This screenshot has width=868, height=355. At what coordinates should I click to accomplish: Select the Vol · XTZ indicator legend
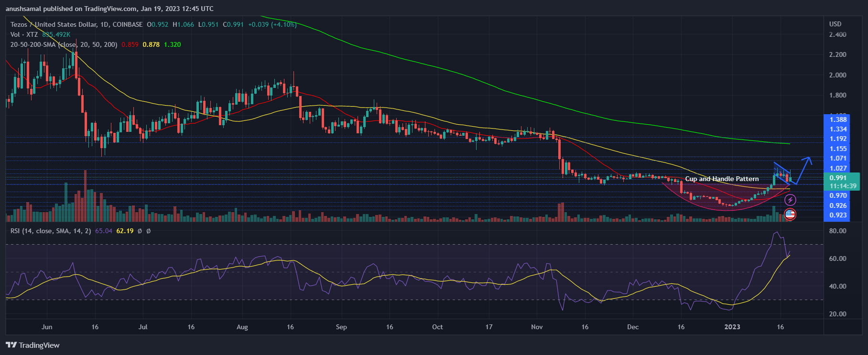[x=24, y=34]
